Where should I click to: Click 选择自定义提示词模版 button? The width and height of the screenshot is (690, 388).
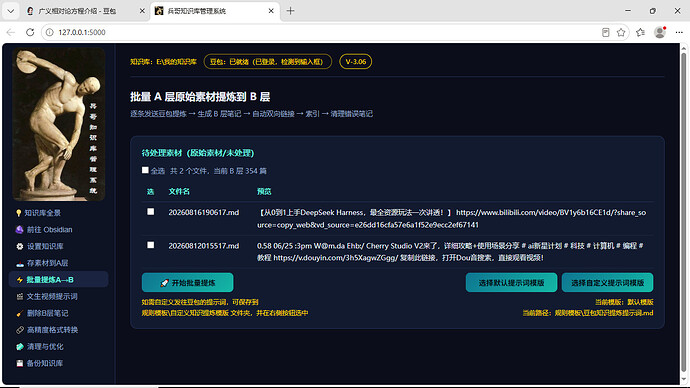pyautogui.click(x=607, y=282)
